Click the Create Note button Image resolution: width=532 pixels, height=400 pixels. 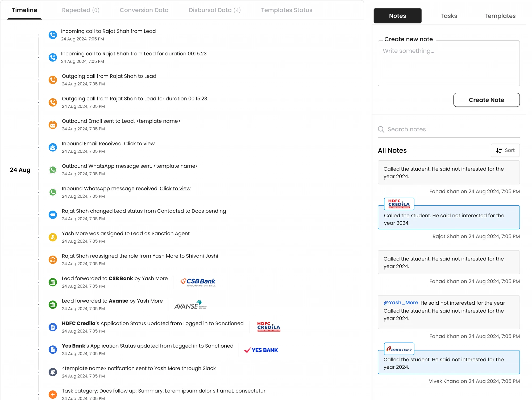coord(487,100)
